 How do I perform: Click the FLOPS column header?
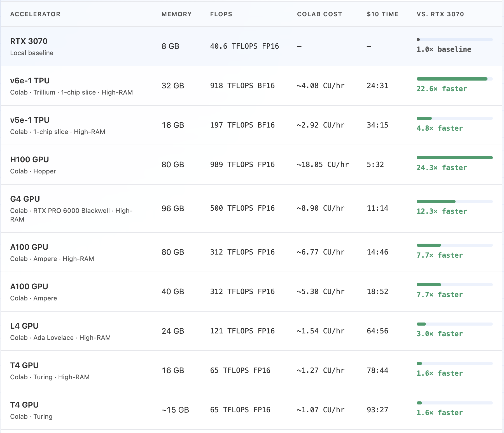tap(221, 14)
